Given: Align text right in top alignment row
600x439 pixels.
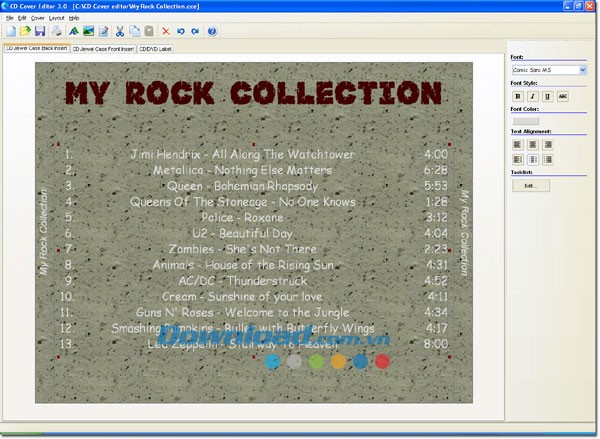Looking at the screenshot, I should (x=548, y=144).
